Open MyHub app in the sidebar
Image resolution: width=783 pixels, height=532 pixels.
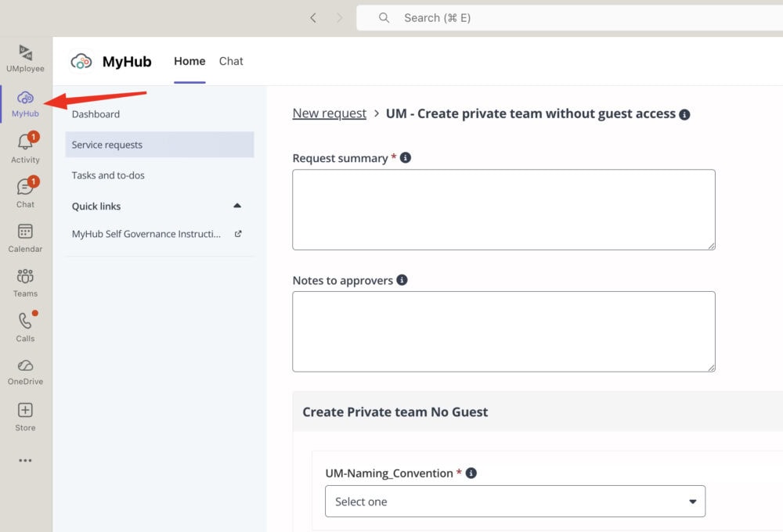pyautogui.click(x=25, y=104)
